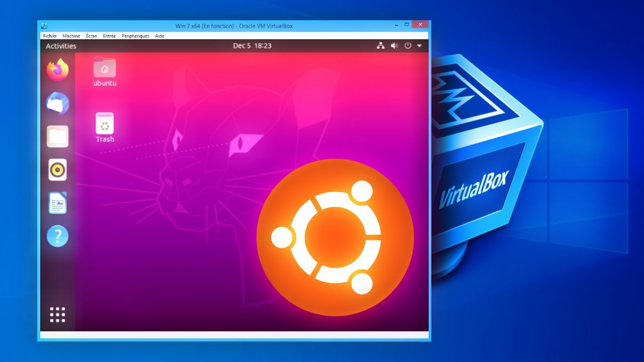Open Thunderbird Mail in the dock
Viewport: 644px width, 362px height.
[57, 104]
